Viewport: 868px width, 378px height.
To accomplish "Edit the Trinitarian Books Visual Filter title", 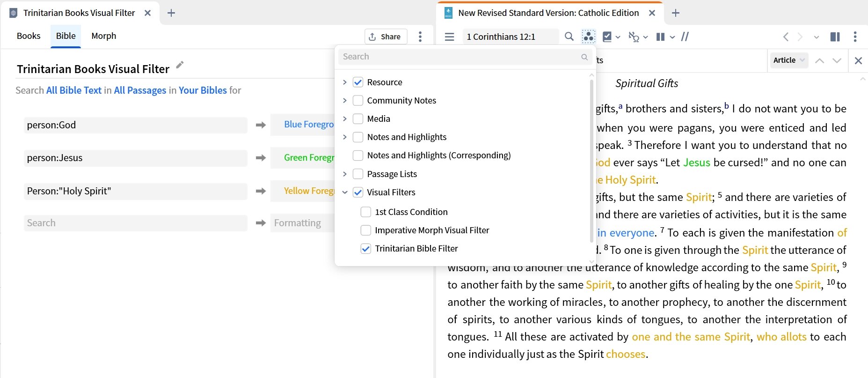I will (x=180, y=65).
